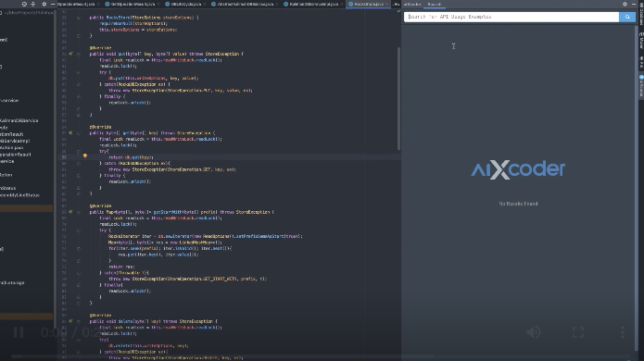Switch to the aiXcoder tab in right panel
This screenshot has width=644, height=361.
coord(412,4)
